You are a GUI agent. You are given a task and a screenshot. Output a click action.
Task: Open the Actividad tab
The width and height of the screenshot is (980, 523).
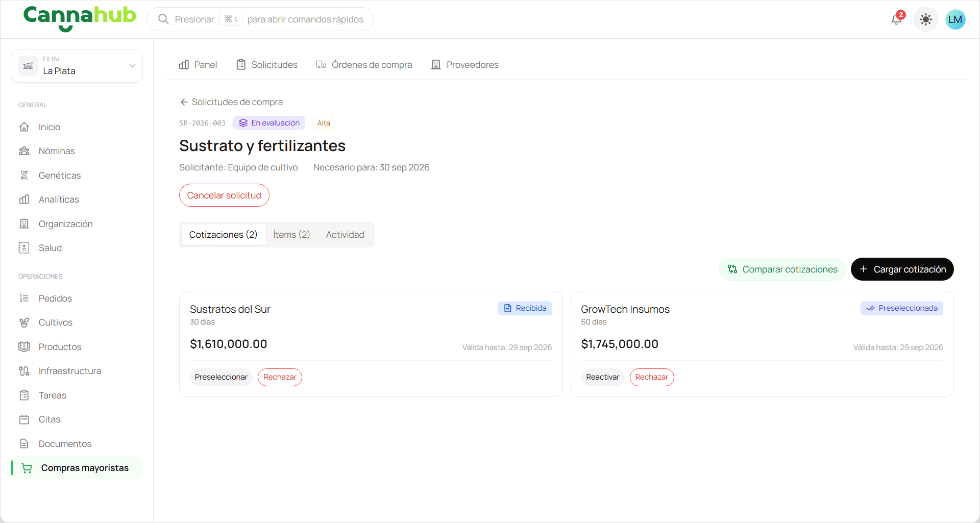coord(345,235)
